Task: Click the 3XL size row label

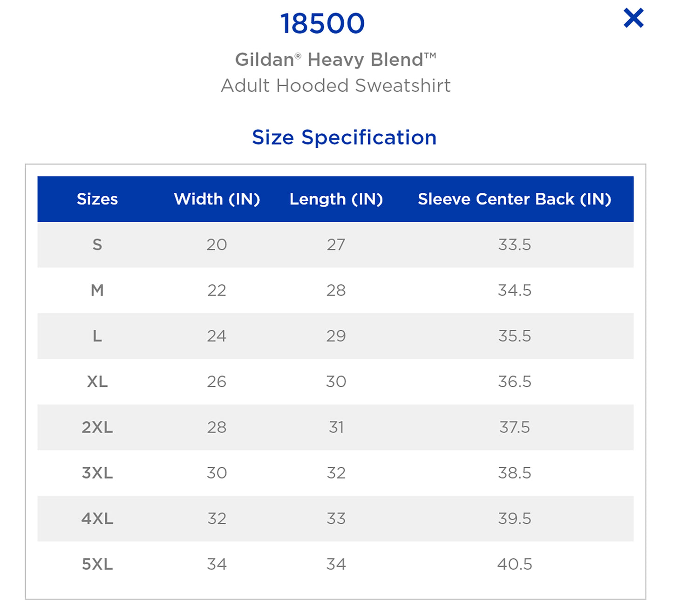Action: (97, 473)
